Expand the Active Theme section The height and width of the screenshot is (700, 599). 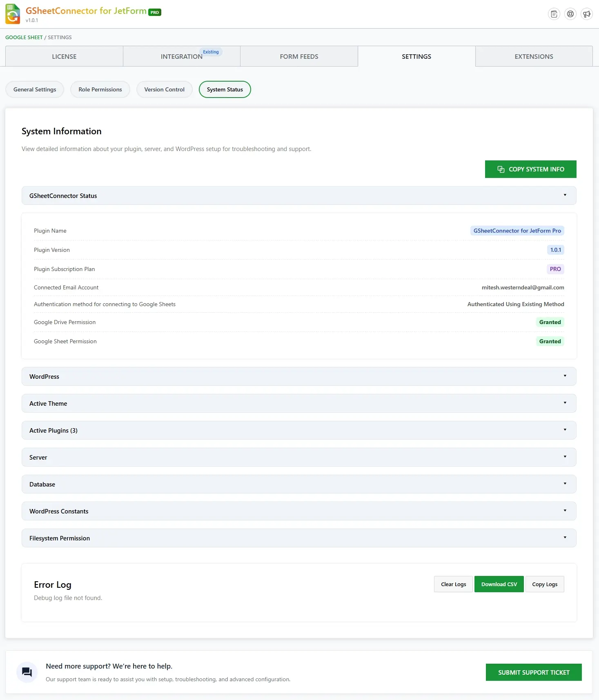point(299,403)
